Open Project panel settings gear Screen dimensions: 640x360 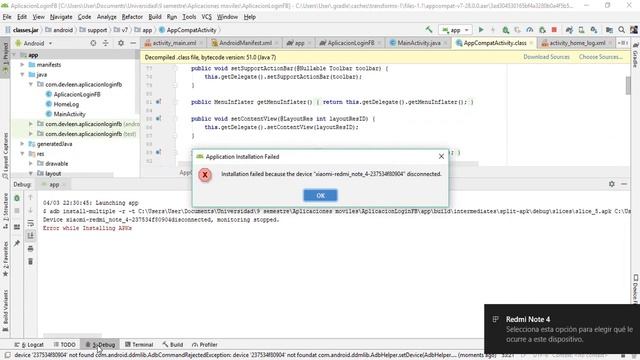point(121,43)
